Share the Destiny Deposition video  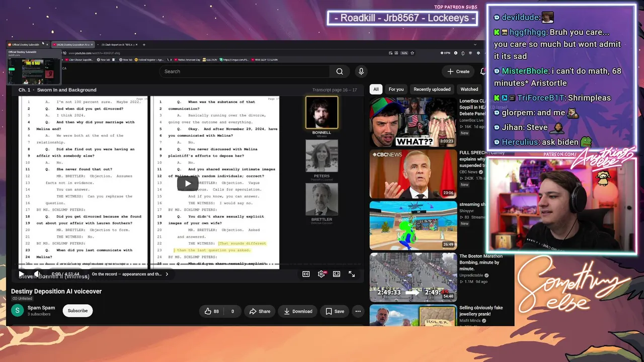(x=259, y=311)
